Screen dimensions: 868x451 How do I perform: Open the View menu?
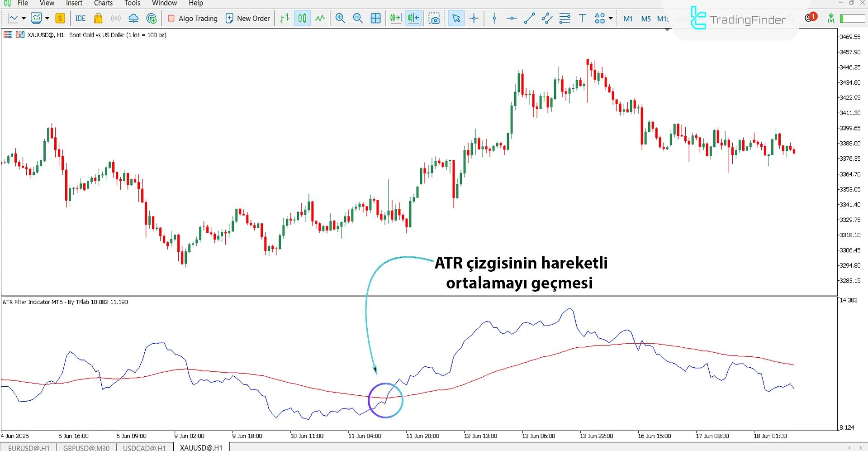(47, 3)
